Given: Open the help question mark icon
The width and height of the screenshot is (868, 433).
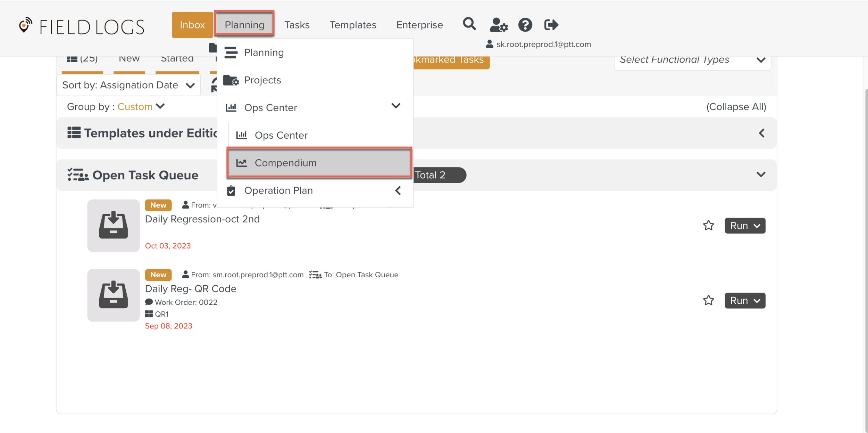Looking at the screenshot, I should (x=525, y=25).
